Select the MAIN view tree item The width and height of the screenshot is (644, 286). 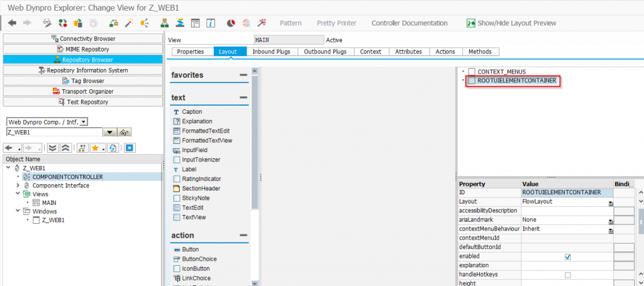[49, 202]
